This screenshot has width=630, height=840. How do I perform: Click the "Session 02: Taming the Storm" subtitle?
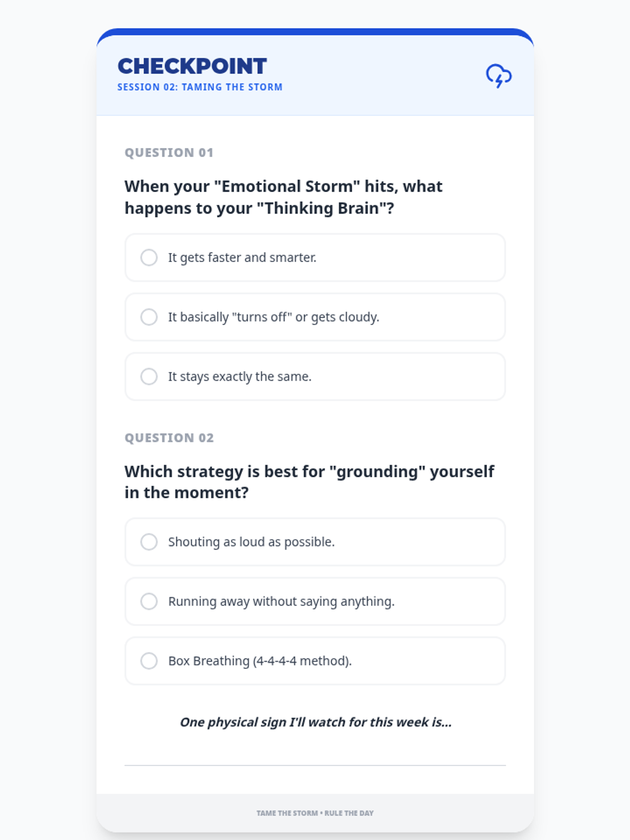click(200, 87)
